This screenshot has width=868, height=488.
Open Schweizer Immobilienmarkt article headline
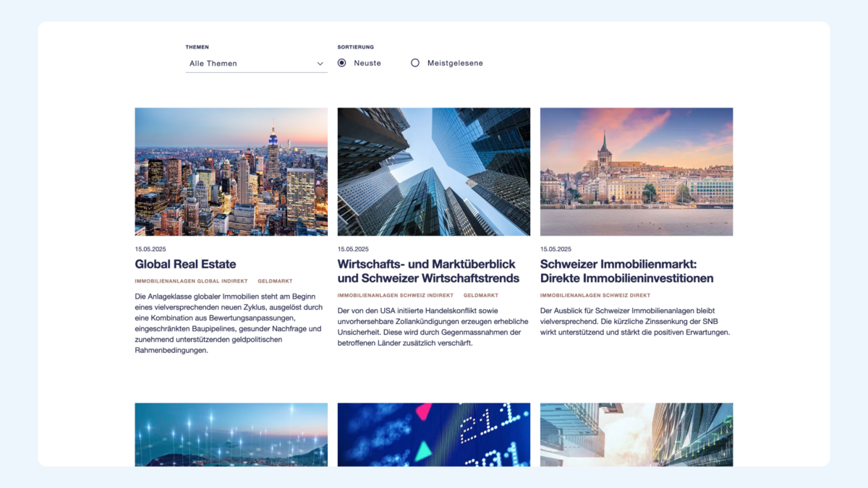point(627,271)
